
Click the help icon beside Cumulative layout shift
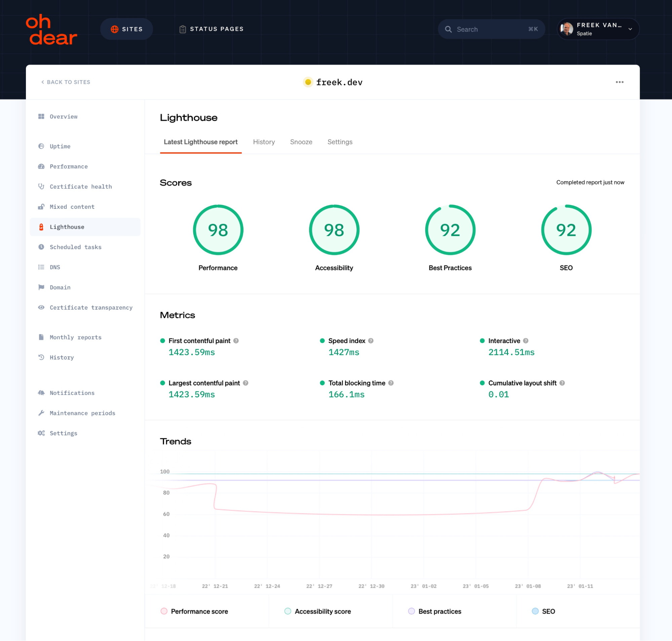[563, 383]
